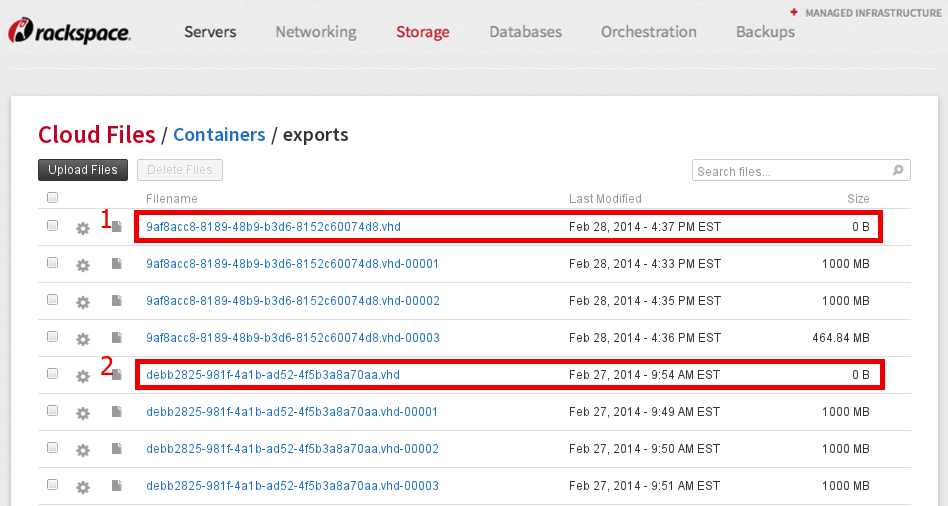Open file debb2825...70aa.vhd-00003

(292, 485)
